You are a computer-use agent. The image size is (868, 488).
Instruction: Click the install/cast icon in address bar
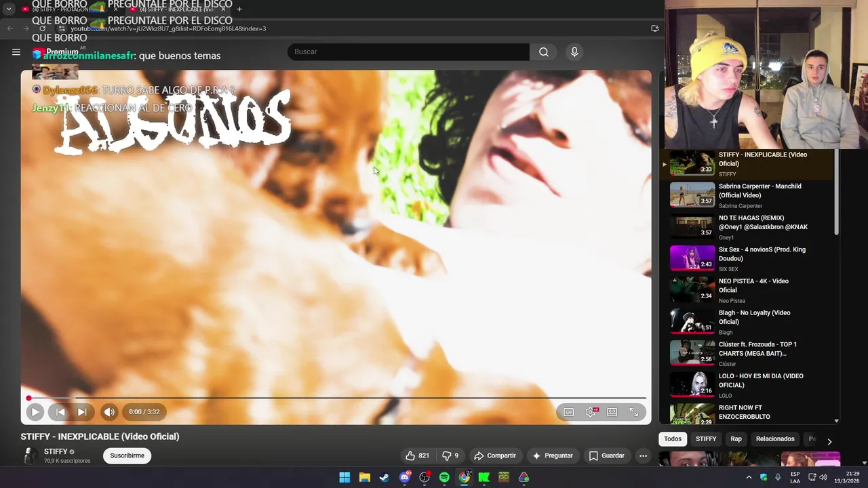point(654,28)
